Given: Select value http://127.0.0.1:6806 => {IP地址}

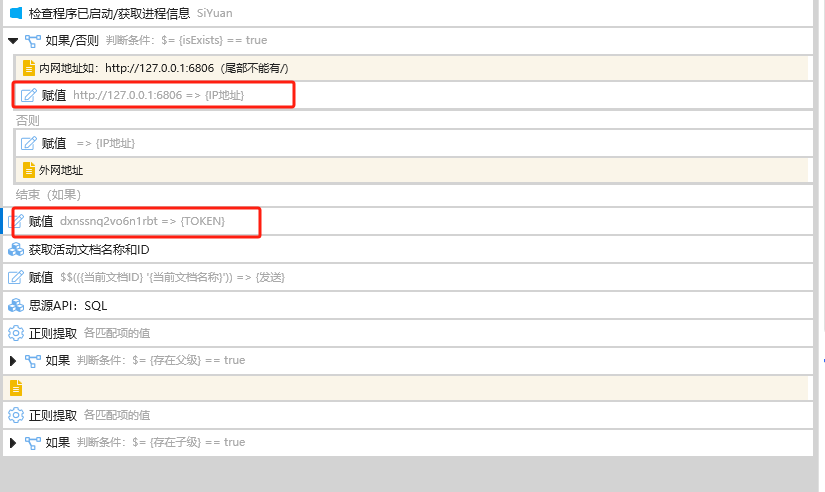Looking at the screenshot, I should click(x=159, y=95).
